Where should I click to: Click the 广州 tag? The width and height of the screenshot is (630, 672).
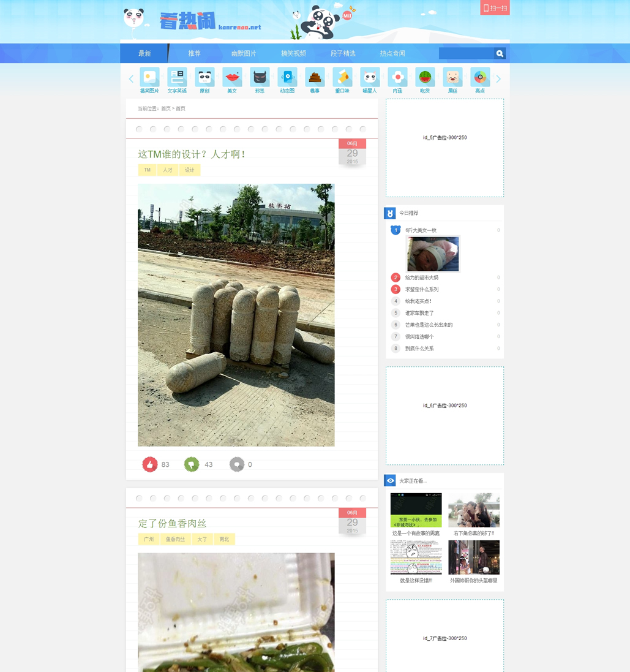point(149,539)
